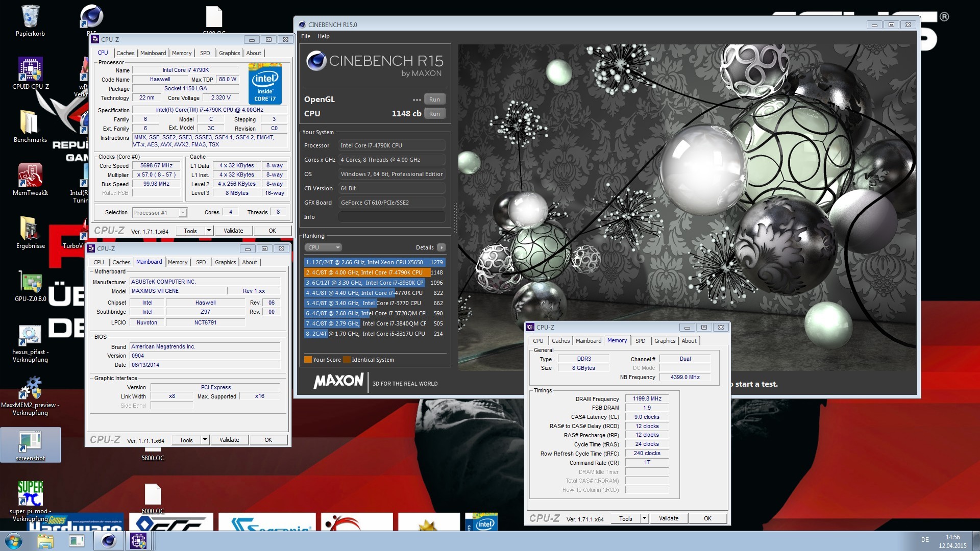
Task: Expand Tools arrow in Memory CPU-Z window
Action: 644,518
